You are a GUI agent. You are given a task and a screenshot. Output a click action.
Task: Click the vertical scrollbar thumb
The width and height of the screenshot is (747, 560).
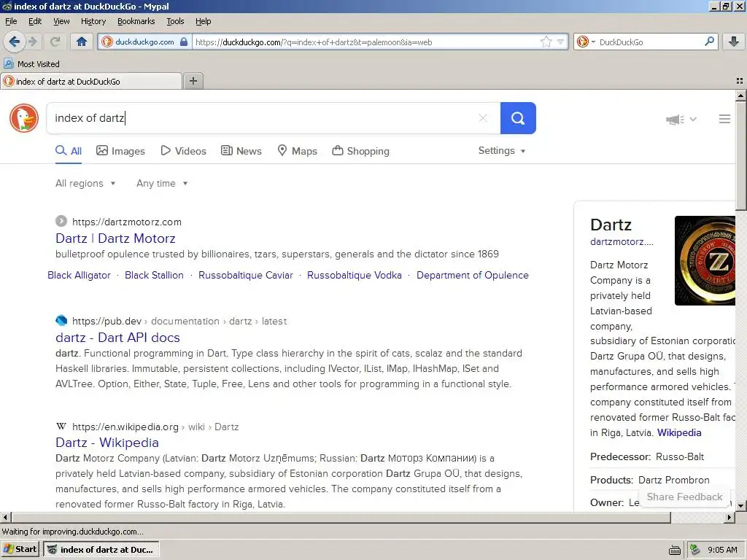pos(740,156)
